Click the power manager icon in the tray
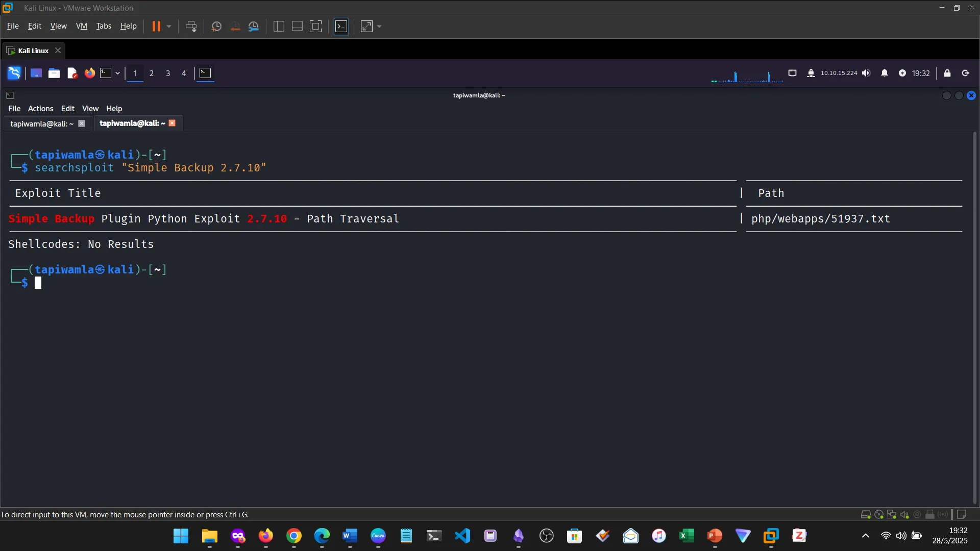Screen dimensions: 980x551 click(903, 73)
